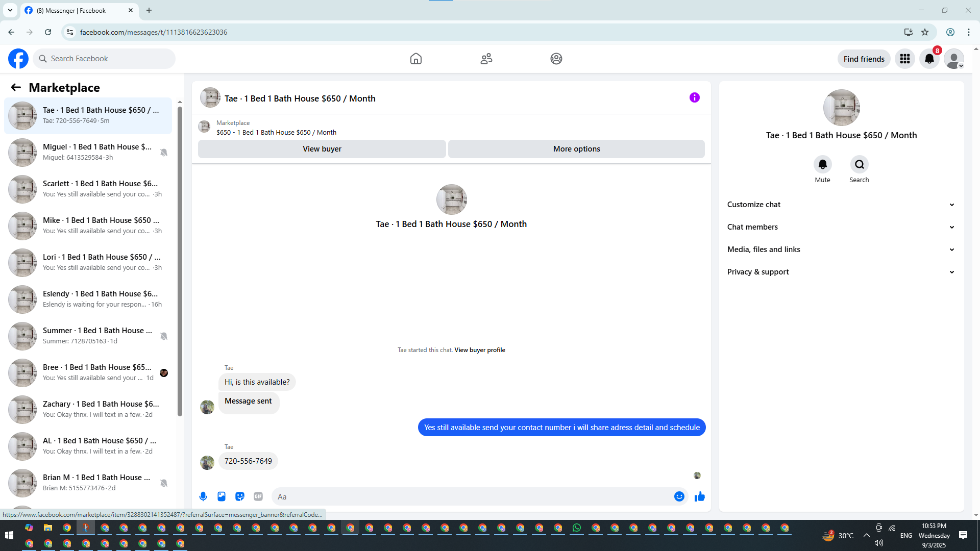Open the Summer conversation in chat list
The image size is (980, 551).
[88, 336]
